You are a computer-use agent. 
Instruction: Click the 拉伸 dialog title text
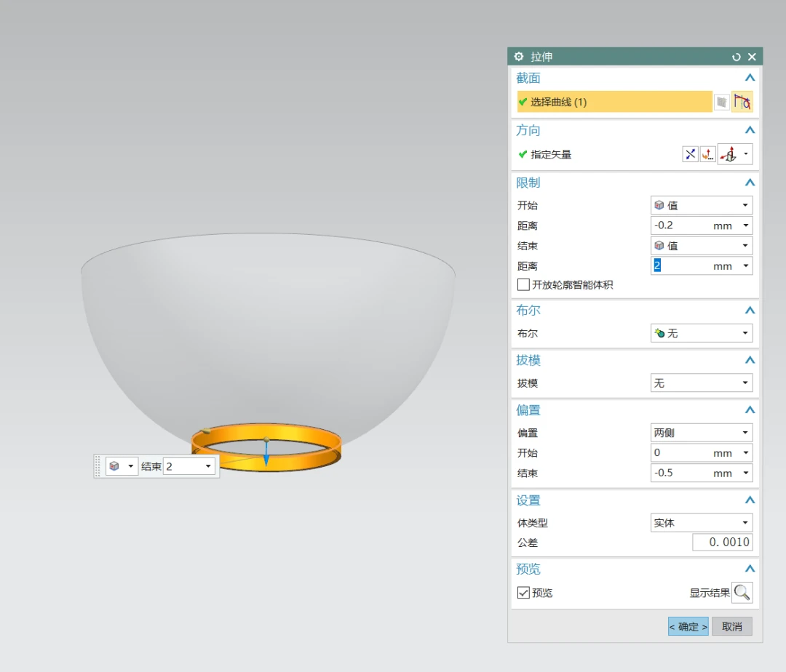pyautogui.click(x=541, y=57)
